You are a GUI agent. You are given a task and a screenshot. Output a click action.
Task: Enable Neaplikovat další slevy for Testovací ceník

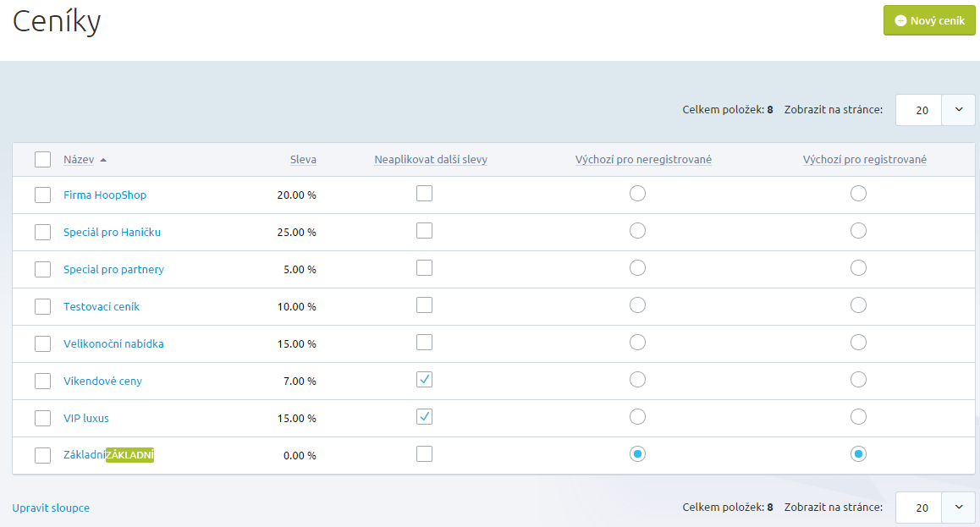tap(424, 305)
